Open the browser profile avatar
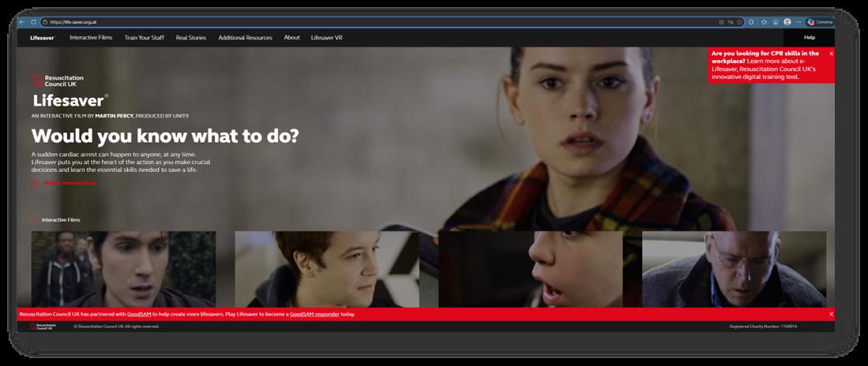This screenshot has width=868, height=366. pos(787,22)
